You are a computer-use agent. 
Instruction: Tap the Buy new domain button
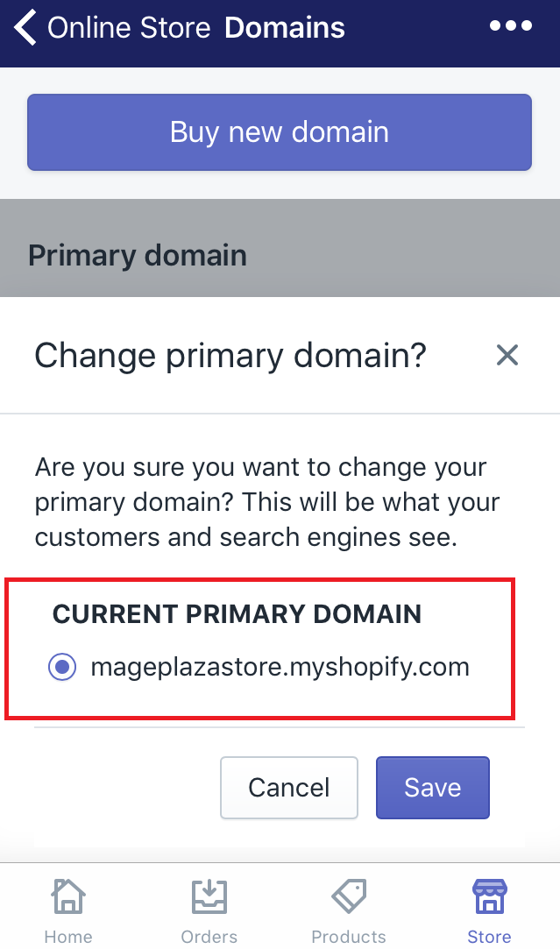point(279,131)
